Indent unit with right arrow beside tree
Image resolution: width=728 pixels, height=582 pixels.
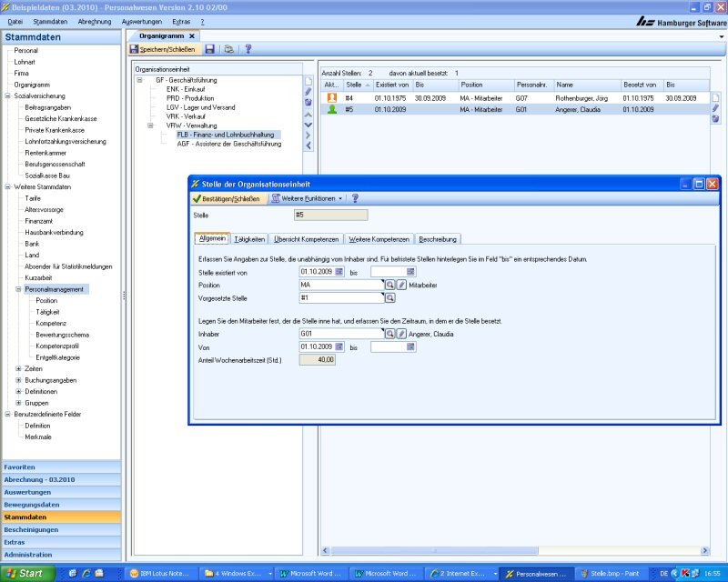click(x=308, y=135)
